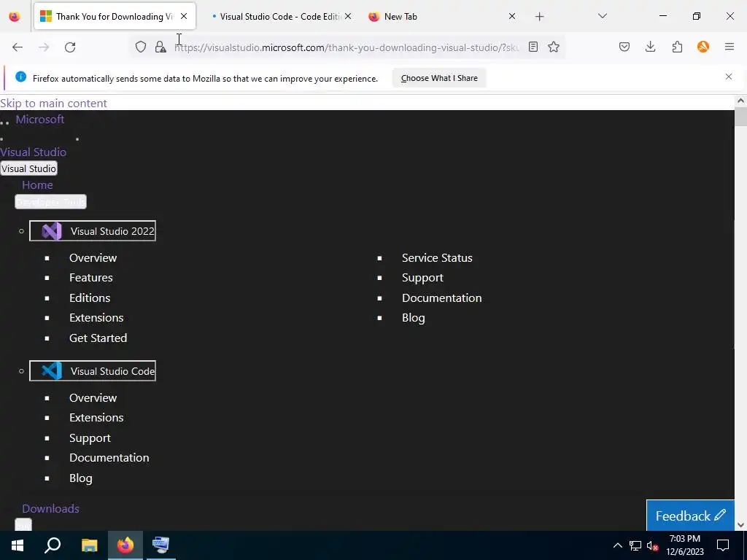This screenshot has width=747, height=560.
Task: Open Blog under Visual Studio Code
Action: [80, 478]
